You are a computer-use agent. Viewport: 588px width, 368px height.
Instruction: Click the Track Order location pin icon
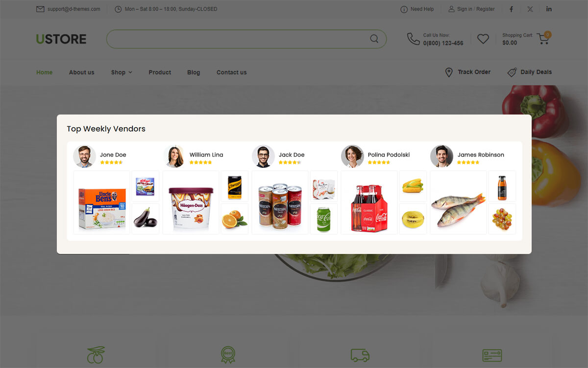coord(449,72)
